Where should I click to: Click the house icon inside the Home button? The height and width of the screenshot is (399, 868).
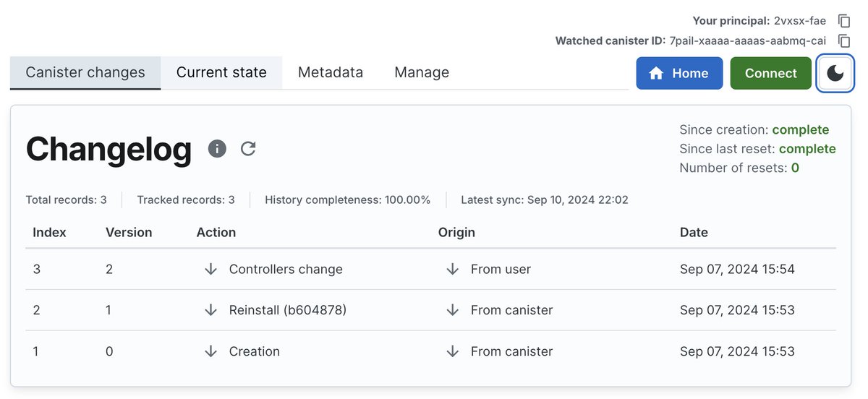[x=657, y=73]
